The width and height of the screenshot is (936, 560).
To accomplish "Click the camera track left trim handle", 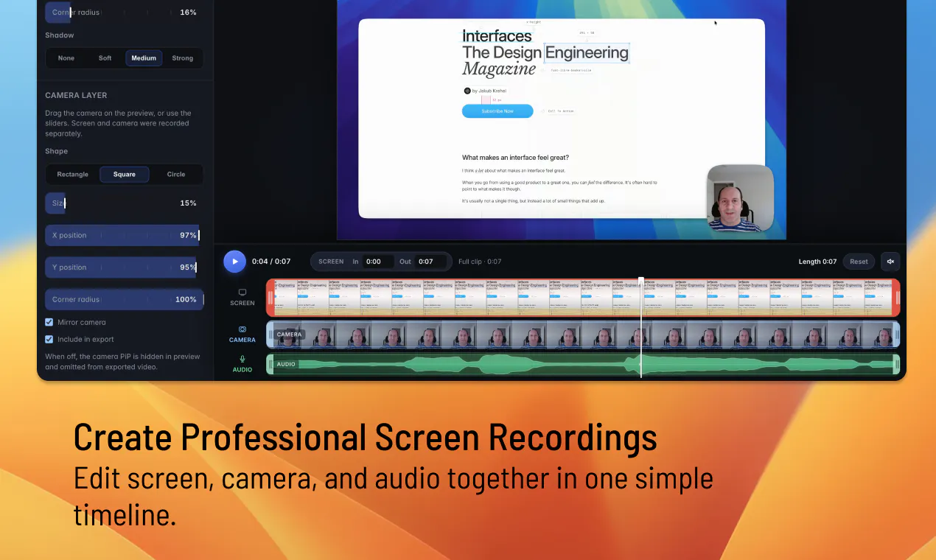I will click(270, 335).
